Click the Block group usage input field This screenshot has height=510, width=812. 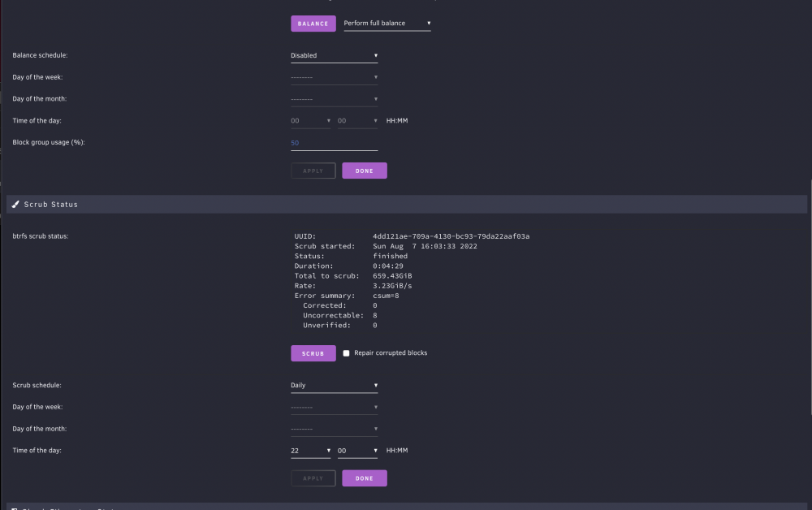334,143
